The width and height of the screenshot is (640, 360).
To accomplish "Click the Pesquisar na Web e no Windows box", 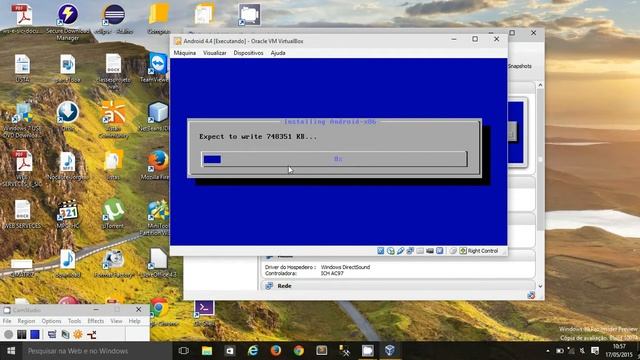I will point(97,351).
